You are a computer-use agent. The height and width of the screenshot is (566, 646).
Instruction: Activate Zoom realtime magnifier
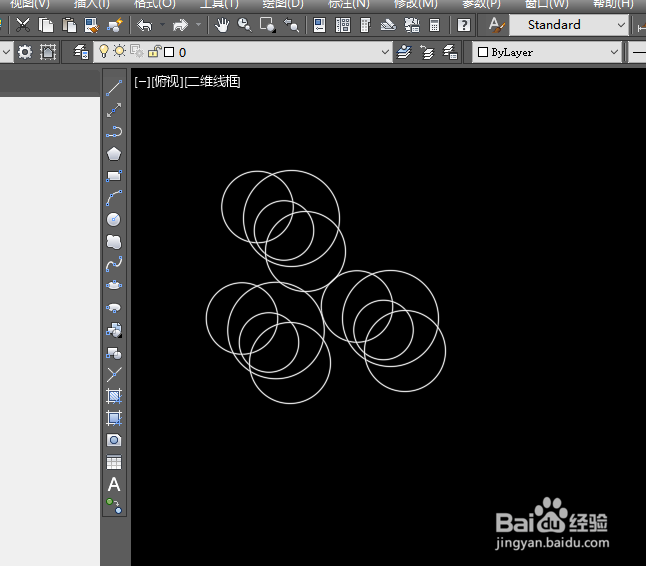(245, 25)
